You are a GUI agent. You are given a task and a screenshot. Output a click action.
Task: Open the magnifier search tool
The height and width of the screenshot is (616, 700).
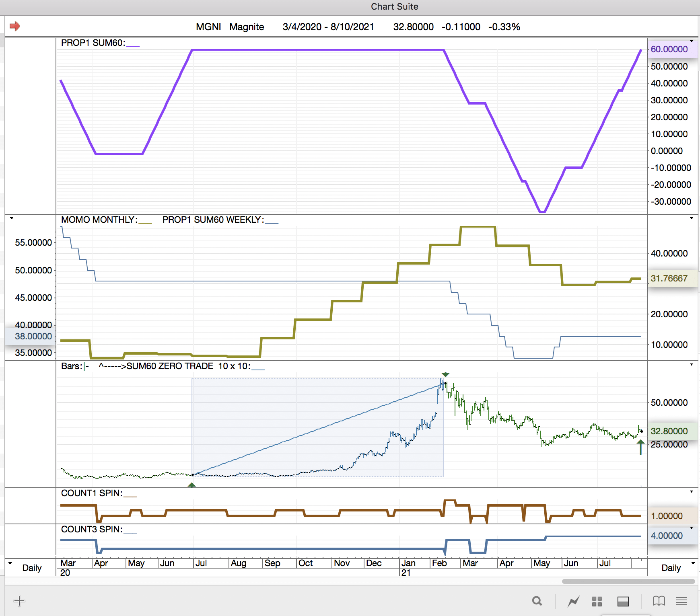tap(537, 601)
